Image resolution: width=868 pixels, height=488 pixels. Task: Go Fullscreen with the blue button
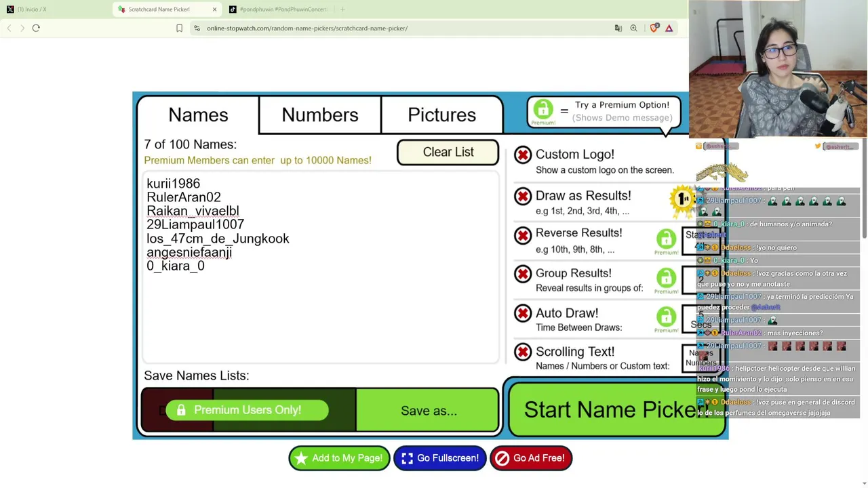click(x=440, y=458)
